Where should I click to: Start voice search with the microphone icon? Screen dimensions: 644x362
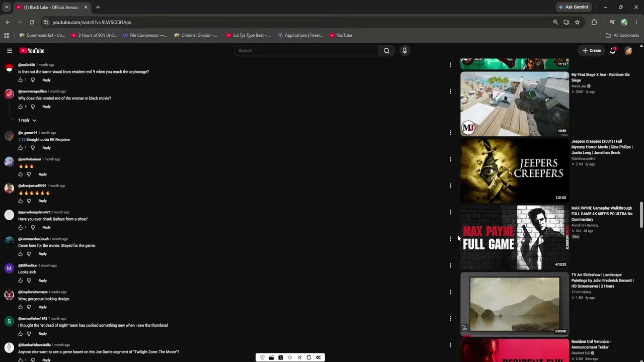405,51
